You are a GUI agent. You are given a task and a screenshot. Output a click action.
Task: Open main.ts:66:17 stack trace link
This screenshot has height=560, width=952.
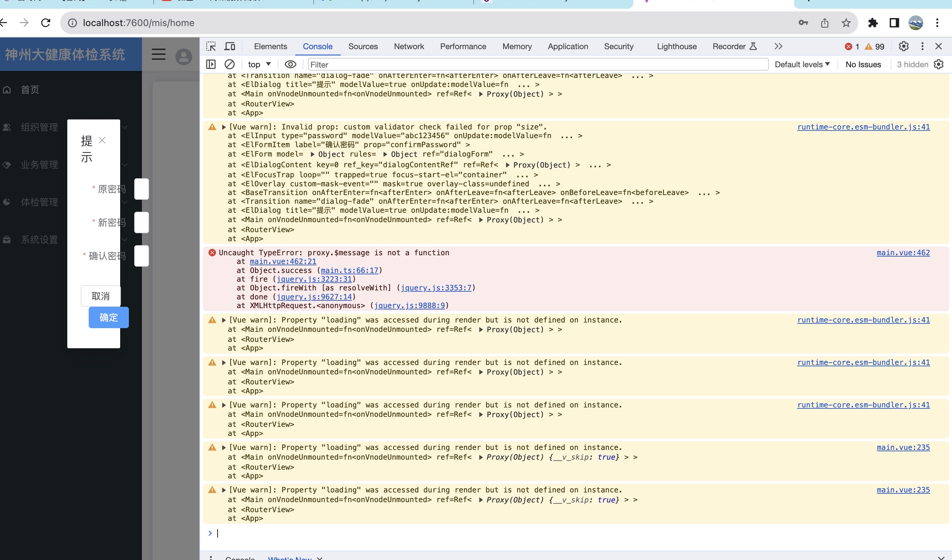tap(349, 270)
